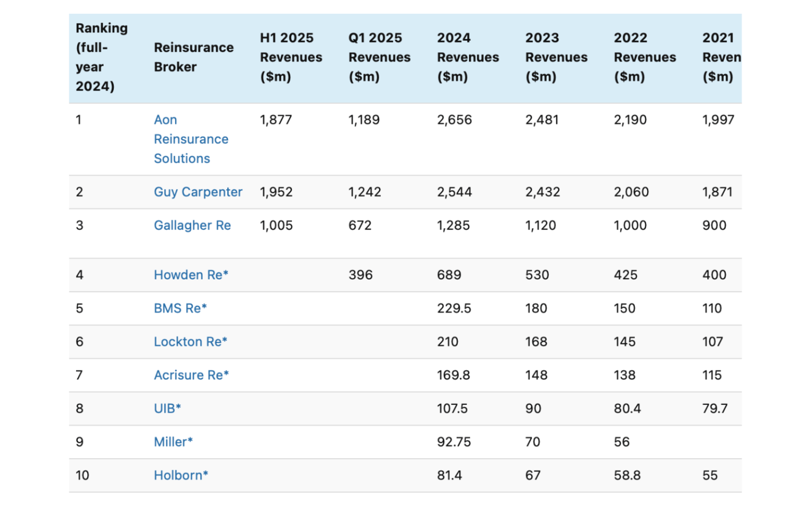Select Aon's H1 2025 revenue value 1,877
Screen dimensions: 812x508
click(275, 120)
